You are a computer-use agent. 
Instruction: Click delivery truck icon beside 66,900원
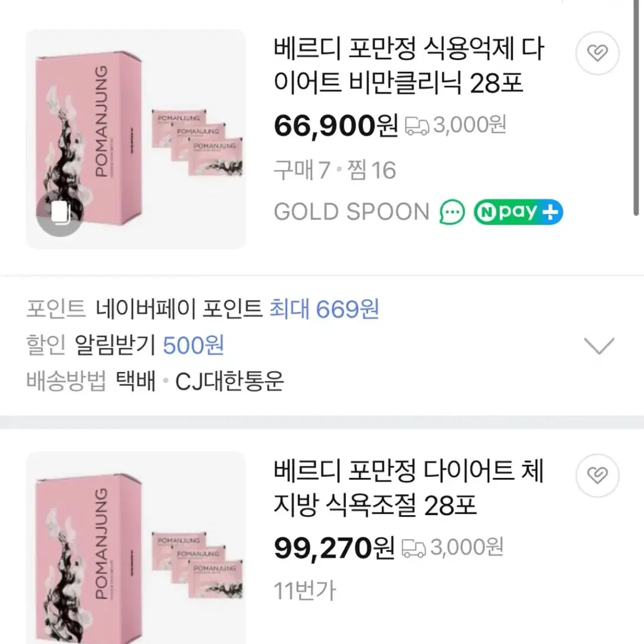(x=417, y=125)
